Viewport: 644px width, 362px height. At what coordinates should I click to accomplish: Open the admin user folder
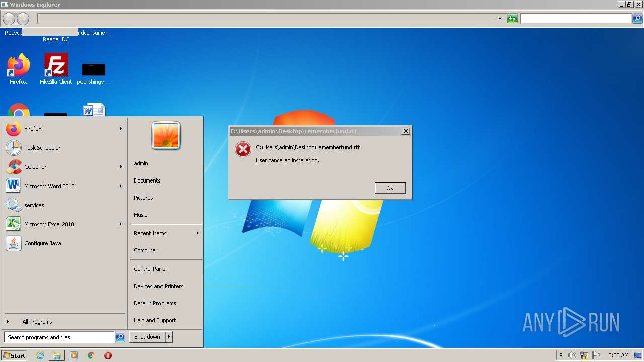[x=141, y=163]
